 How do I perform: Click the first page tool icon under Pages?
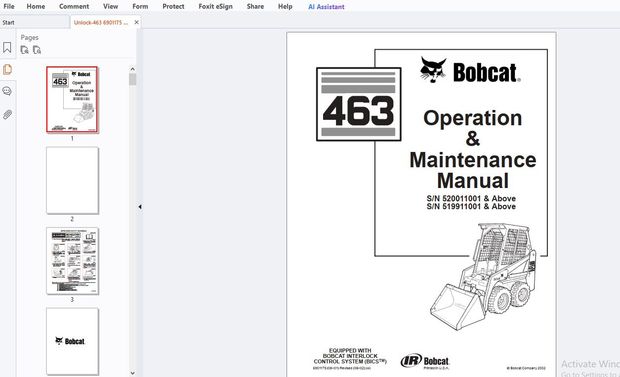pyautogui.click(x=25, y=50)
